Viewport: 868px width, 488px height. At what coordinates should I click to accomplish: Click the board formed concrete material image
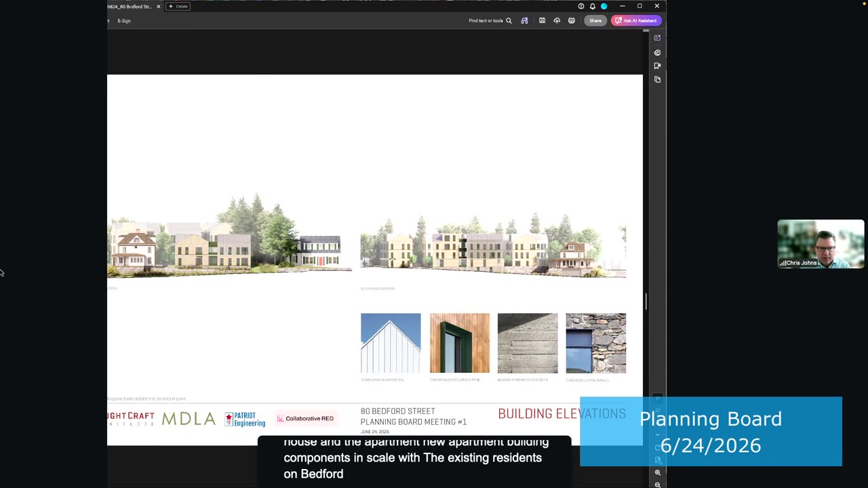tap(528, 343)
